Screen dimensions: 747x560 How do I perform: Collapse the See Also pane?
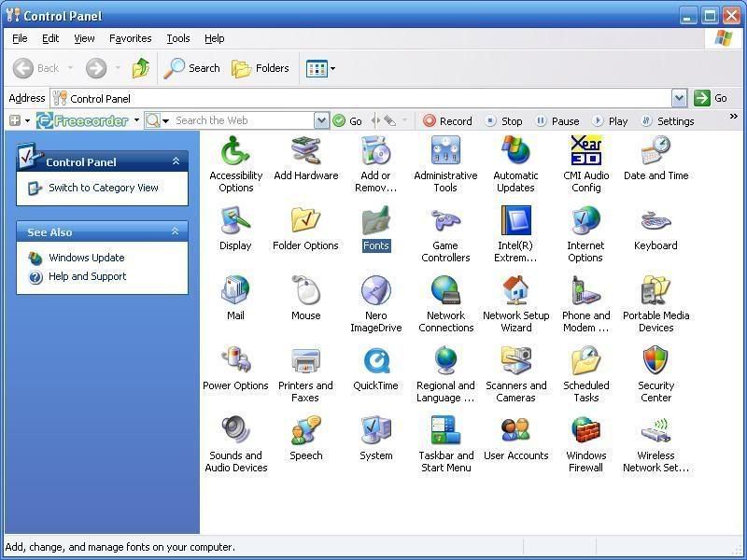pyautogui.click(x=175, y=231)
